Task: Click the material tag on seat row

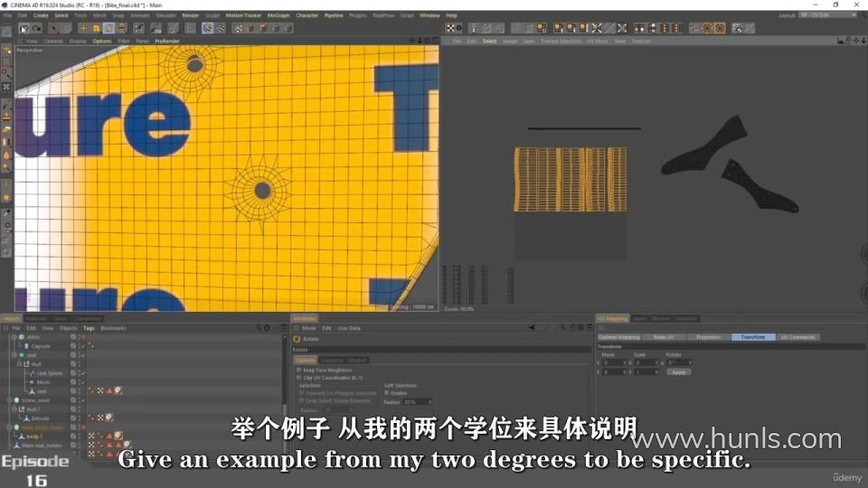Action: (x=118, y=390)
